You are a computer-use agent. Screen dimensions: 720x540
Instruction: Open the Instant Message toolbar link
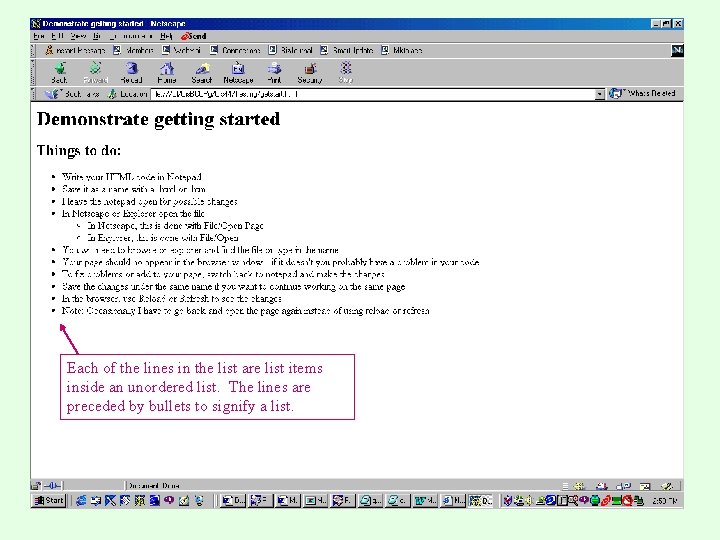pyautogui.click(x=75, y=50)
